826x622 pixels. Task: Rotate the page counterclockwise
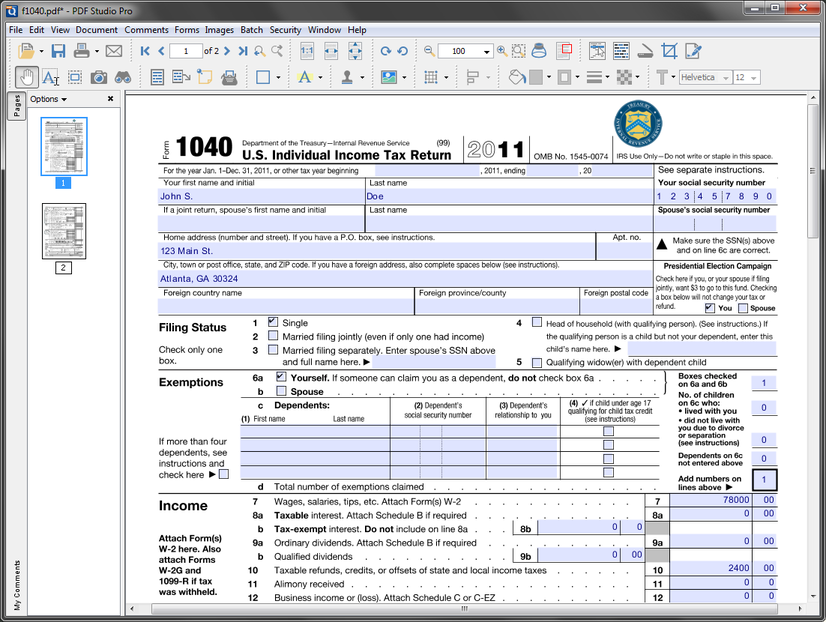(402, 51)
